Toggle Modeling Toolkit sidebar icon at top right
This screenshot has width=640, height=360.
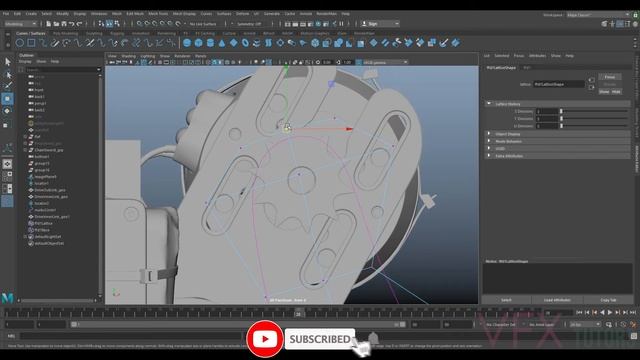coord(604,24)
